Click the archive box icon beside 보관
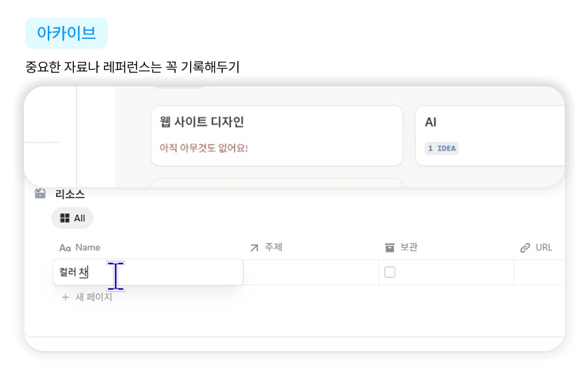The width and height of the screenshot is (588, 373). [390, 248]
